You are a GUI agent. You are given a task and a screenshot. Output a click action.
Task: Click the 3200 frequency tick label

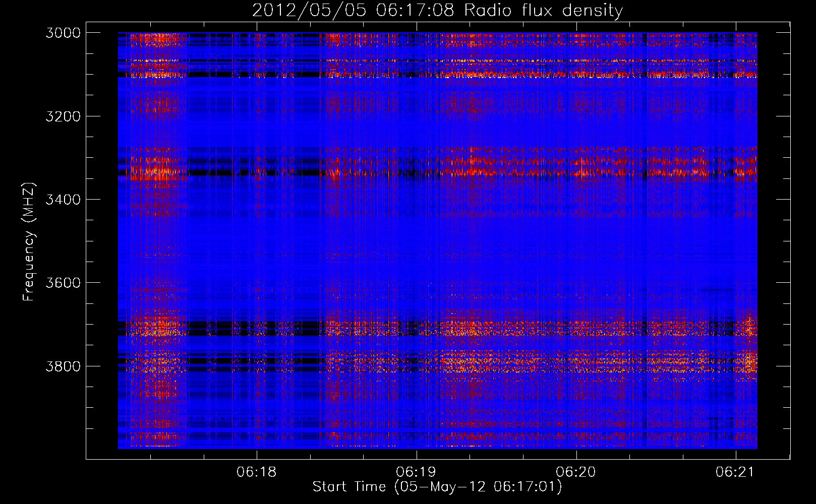click(x=63, y=116)
